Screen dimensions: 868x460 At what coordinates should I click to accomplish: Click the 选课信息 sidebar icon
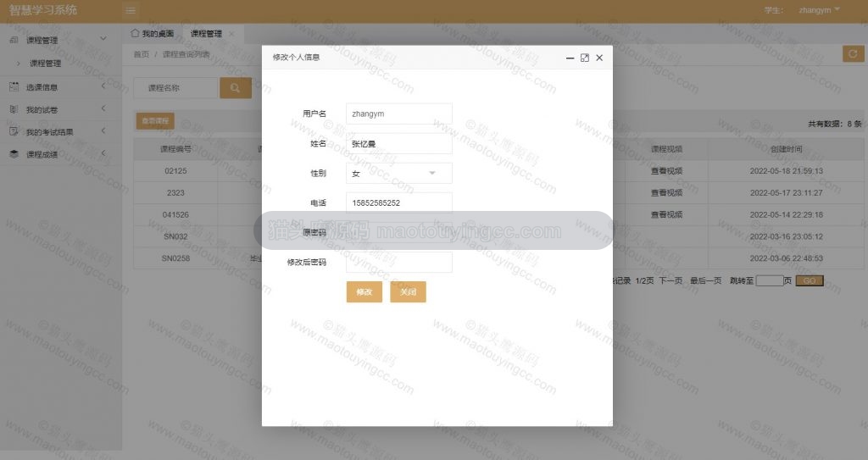click(14, 87)
